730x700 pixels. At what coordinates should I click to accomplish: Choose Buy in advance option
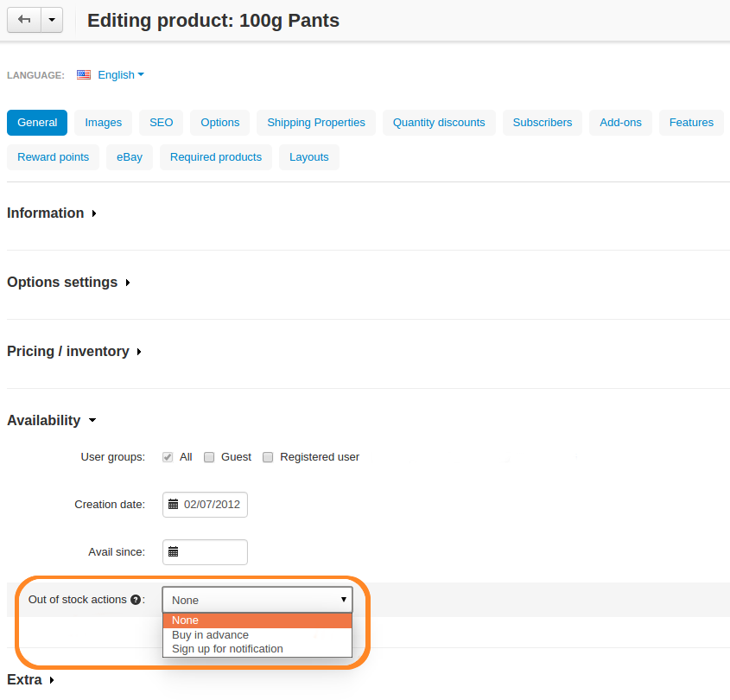[257, 635]
